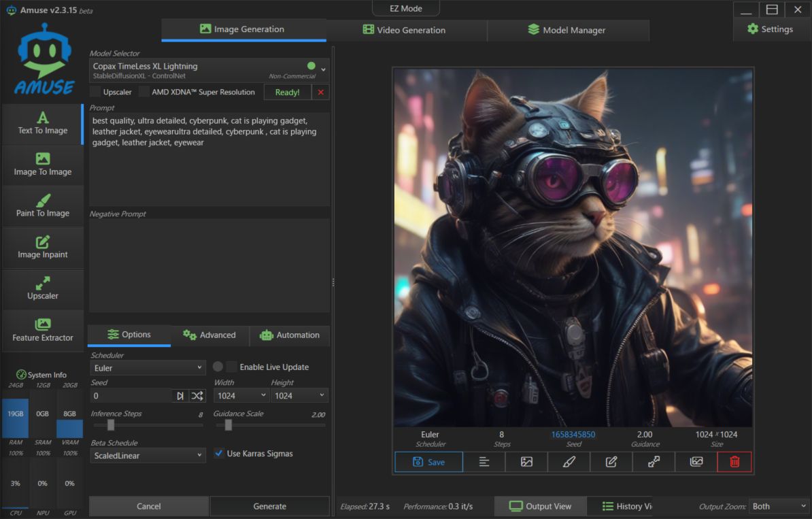Viewport: 812px width, 519px height.
Task: Save the generated image
Action: (x=428, y=462)
